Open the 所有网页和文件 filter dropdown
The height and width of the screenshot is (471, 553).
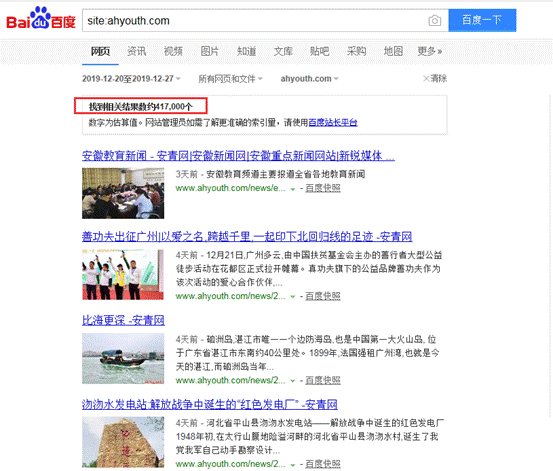click(230, 79)
